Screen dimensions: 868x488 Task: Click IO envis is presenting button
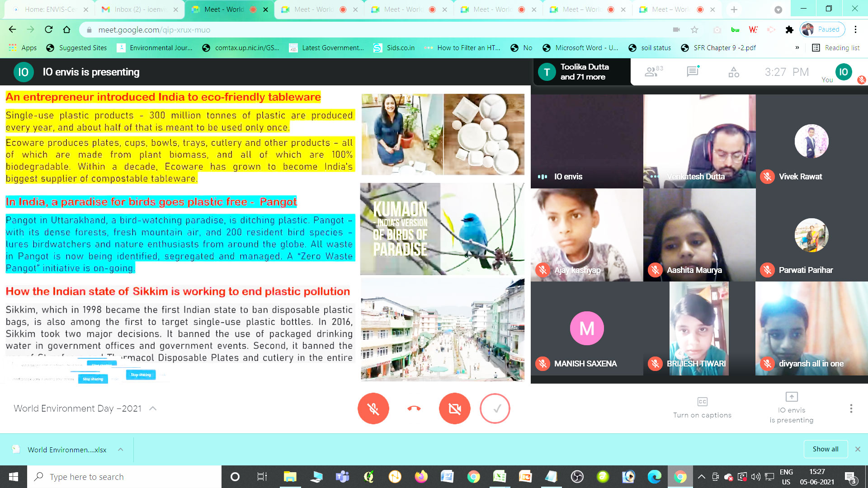click(x=791, y=408)
